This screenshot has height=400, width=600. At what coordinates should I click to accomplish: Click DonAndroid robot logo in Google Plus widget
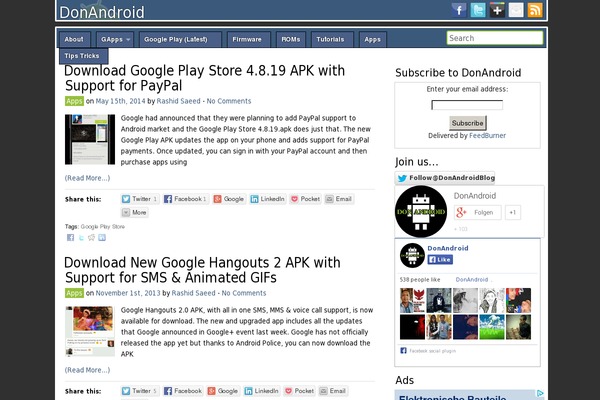click(x=421, y=212)
